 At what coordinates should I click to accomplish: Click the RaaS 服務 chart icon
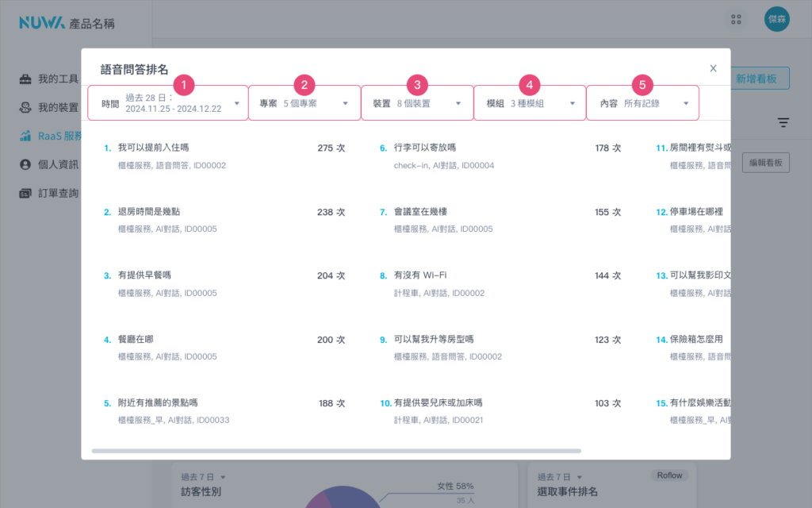[x=25, y=137]
